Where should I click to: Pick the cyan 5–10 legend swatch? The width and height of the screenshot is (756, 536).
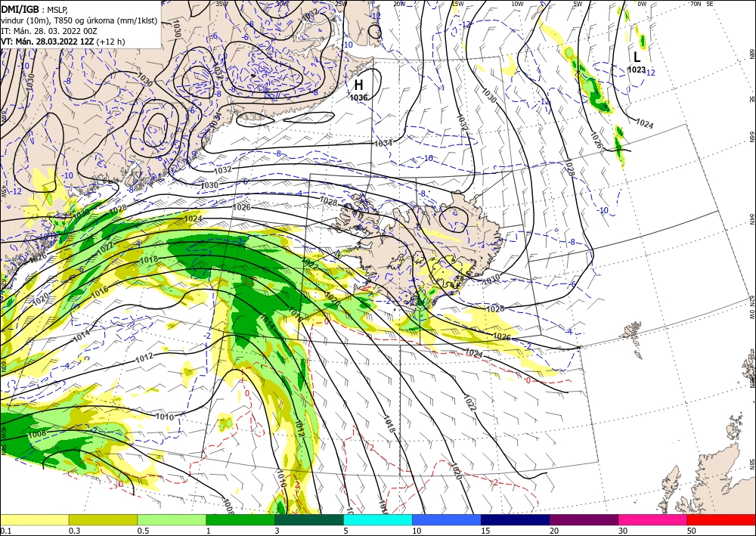click(x=378, y=519)
